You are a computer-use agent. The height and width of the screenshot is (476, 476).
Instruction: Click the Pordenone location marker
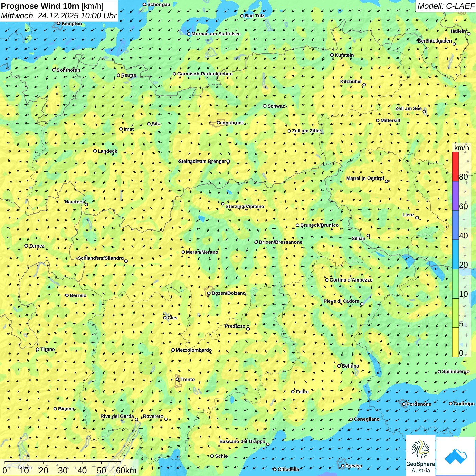point(404,404)
